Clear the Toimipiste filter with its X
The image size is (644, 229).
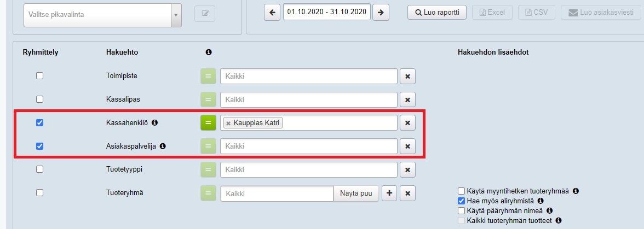coord(407,77)
